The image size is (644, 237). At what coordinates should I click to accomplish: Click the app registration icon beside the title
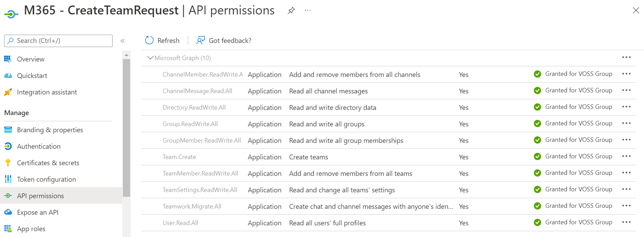click(x=11, y=14)
